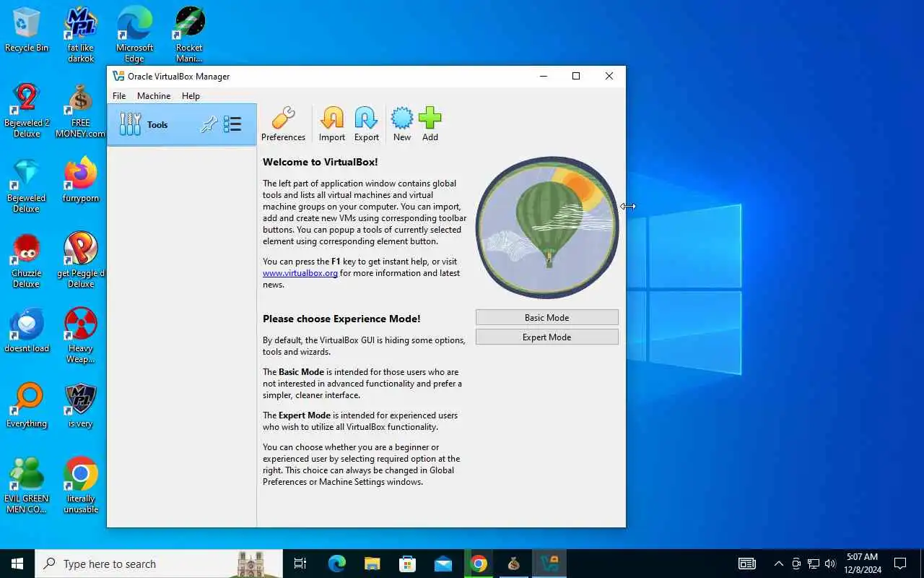Screen dimensions: 924x578
Task: Open the Windows Start menu
Action: click(x=17, y=564)
